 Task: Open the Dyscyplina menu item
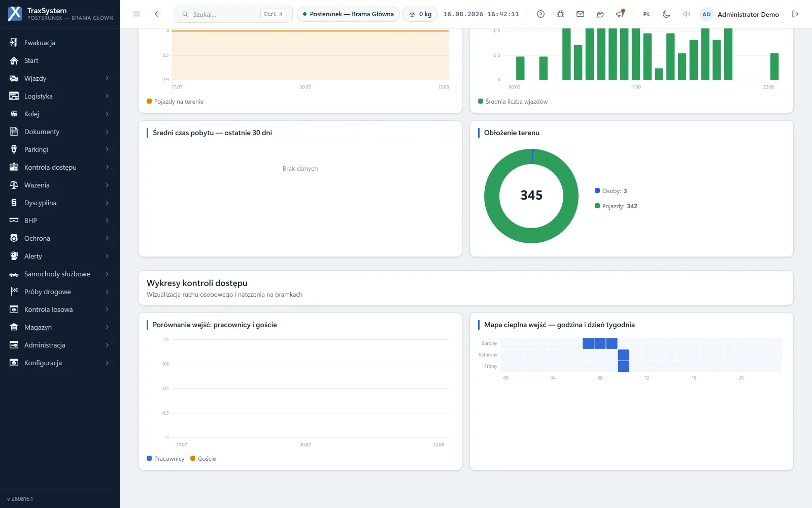(60, 203)
